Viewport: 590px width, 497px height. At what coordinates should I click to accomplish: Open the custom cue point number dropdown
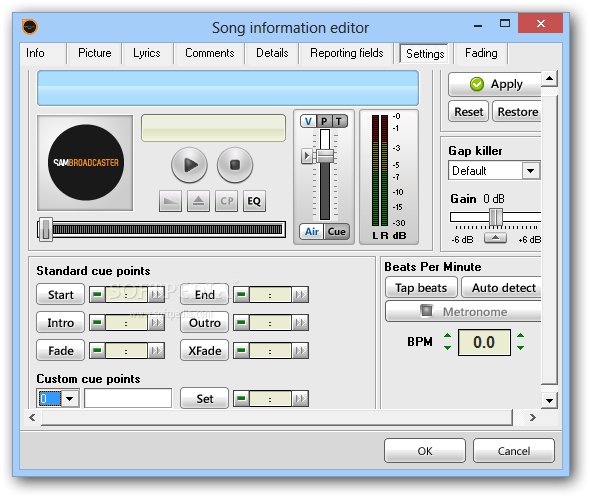[x=70, y=398]
